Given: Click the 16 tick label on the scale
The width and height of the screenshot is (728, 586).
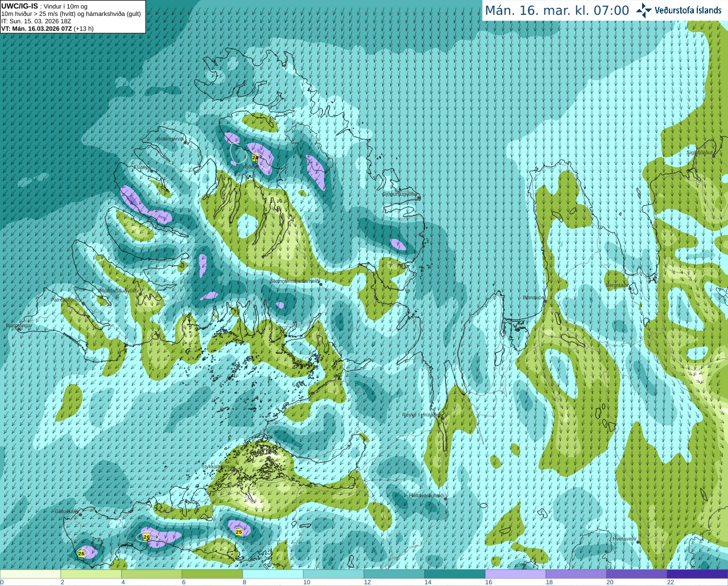Looking at the screenshot, I should tap(489, 583).
